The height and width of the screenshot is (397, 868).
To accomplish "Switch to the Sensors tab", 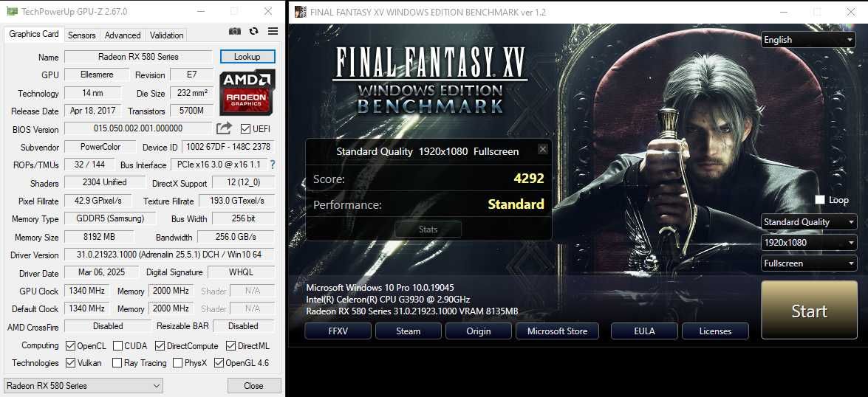I will click(82, 35).
